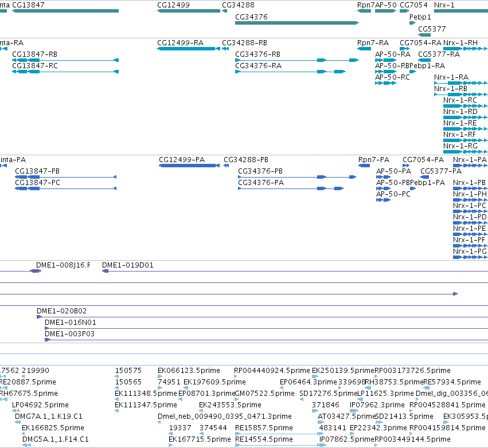488x448 pixels.
Task: Select the Nrx-1-RH transcript label
Action: [x=460, y=42]
